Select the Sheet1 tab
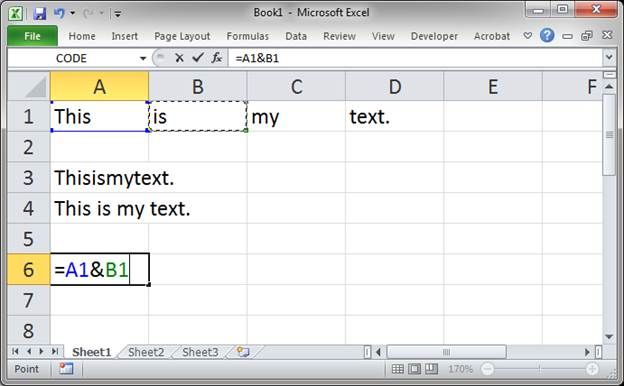624x386 pixels. tap(92, 352)
